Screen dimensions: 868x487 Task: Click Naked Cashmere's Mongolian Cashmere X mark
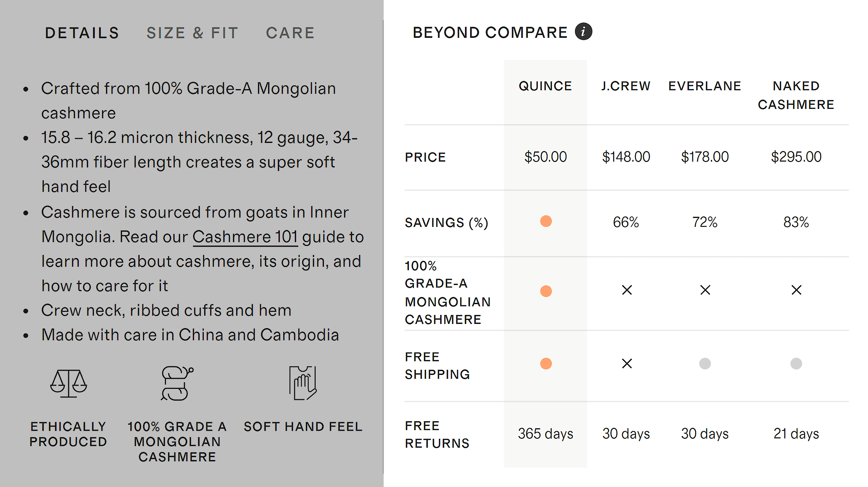pyautogui.click(x=796, y=290)
